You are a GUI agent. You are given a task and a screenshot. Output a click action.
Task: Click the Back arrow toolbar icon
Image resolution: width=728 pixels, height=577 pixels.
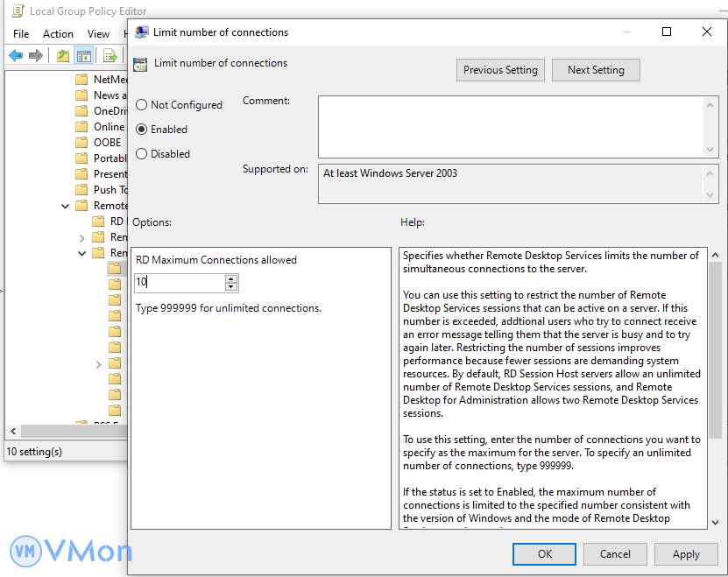[x=16, y=56]
